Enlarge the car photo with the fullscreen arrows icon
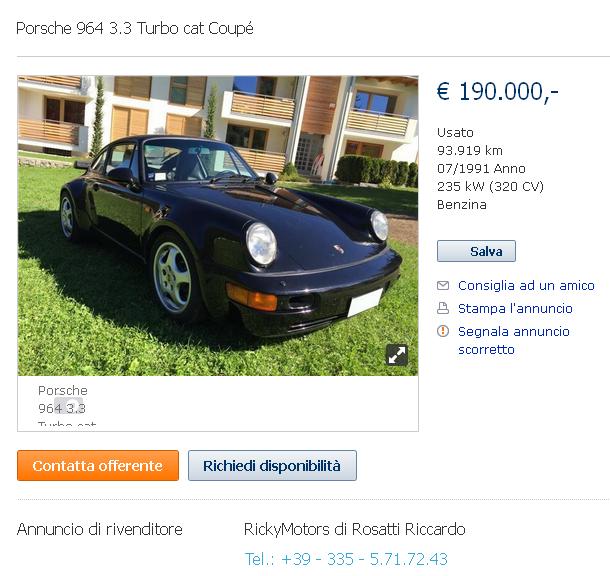This screenshot has height=576, width=610. coord(397,355)
